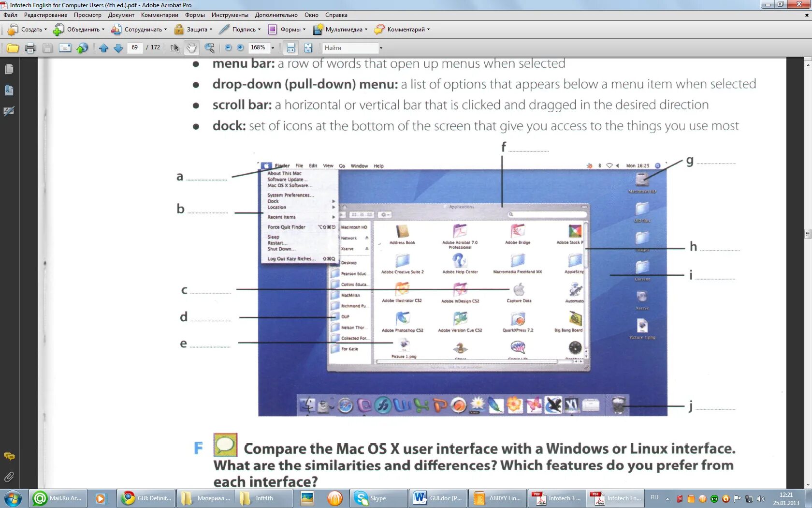Zoom out with the minus button
This screenshot has height=508, width=812.
click(x=228, y=47)
